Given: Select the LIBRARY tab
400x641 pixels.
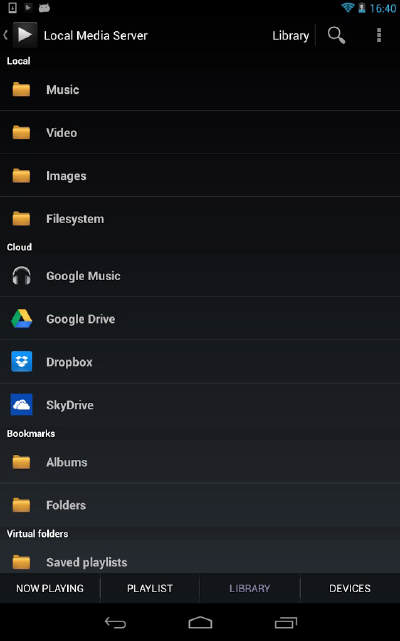Looking at the screenshot, I should 249,588.
